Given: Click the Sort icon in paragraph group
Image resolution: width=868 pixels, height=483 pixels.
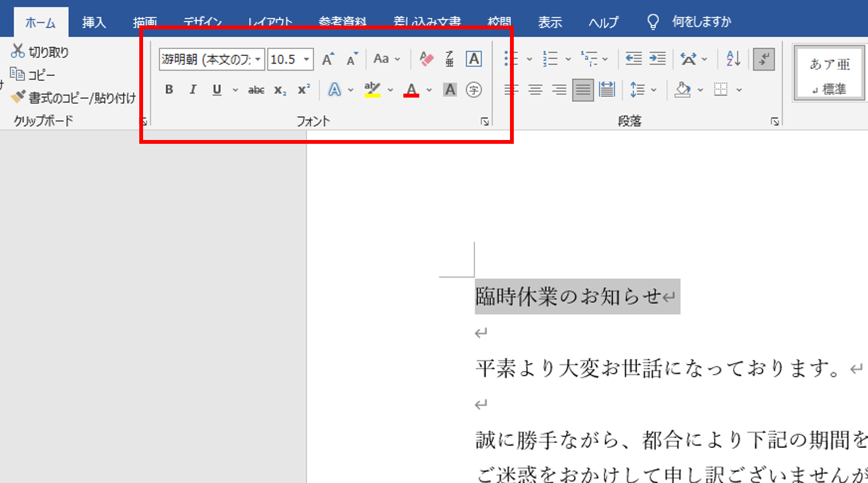Looking at the screenshot, I should [x=733, y=59].
